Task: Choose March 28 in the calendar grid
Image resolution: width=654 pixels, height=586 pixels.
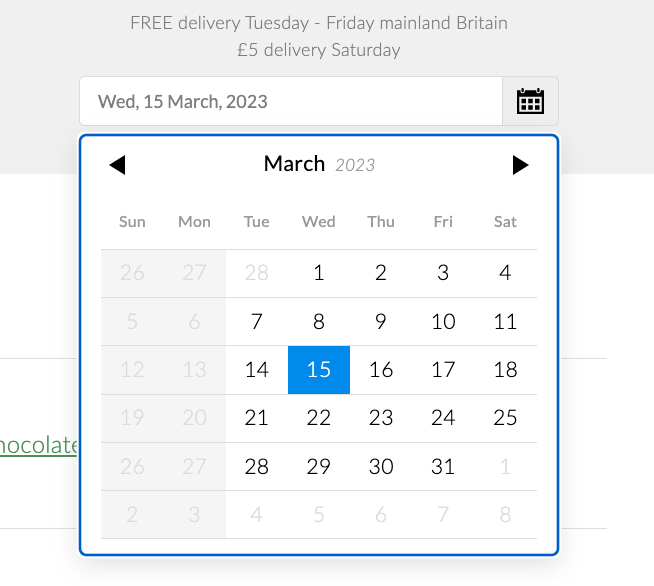Action: 257,467
